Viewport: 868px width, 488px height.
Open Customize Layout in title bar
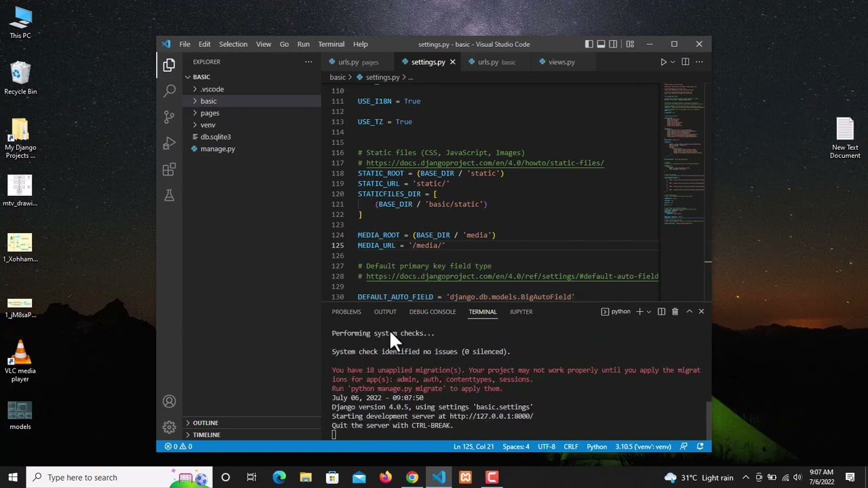tap(630, 44)
